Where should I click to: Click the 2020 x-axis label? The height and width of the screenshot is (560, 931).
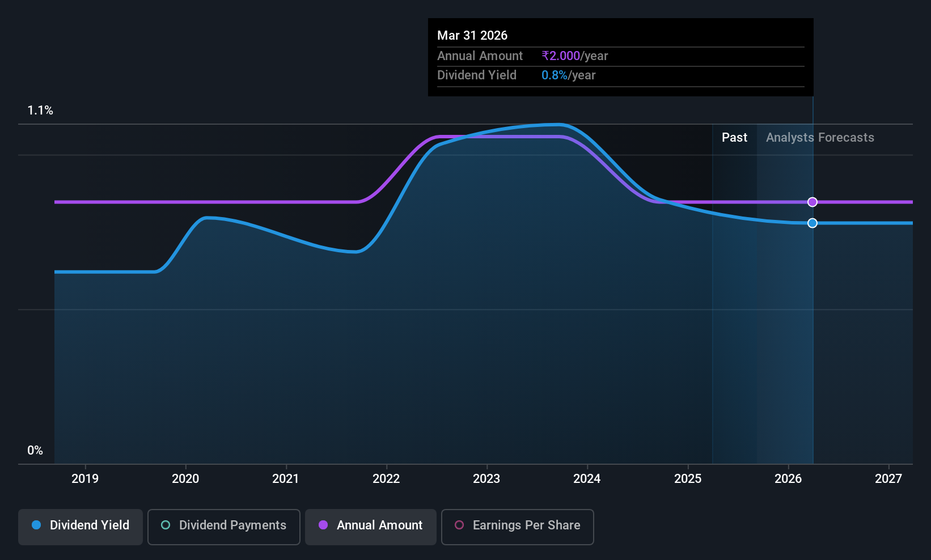[185, 479]
